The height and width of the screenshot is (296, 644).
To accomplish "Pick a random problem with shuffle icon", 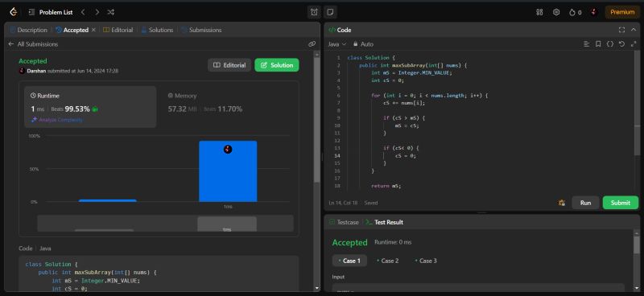I will point(110,12).
